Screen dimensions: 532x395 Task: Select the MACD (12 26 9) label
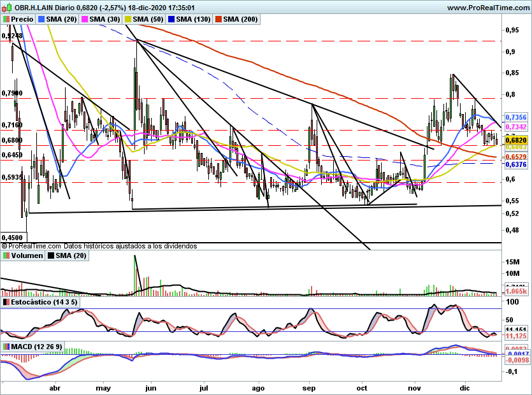[36, 347]
